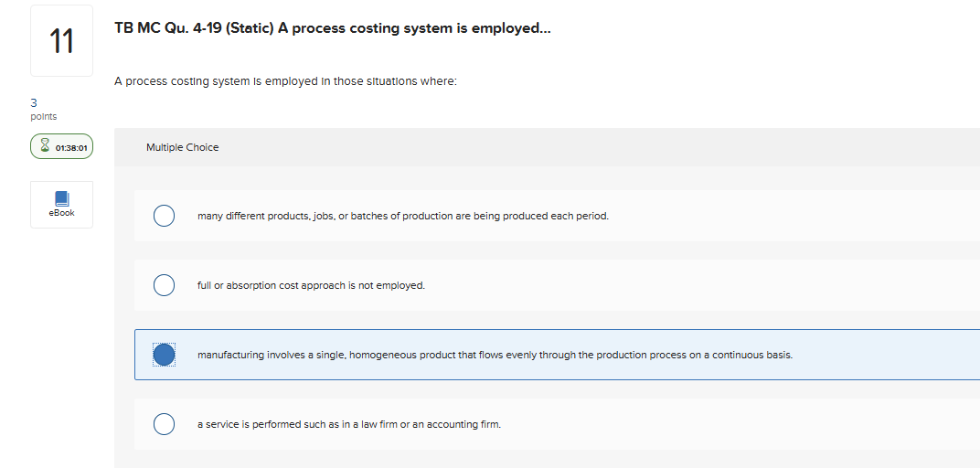The width and height of the screenshot is (980, 468).
Task: Click the answer text about law or accounting firm
Action: coord(349,424)
